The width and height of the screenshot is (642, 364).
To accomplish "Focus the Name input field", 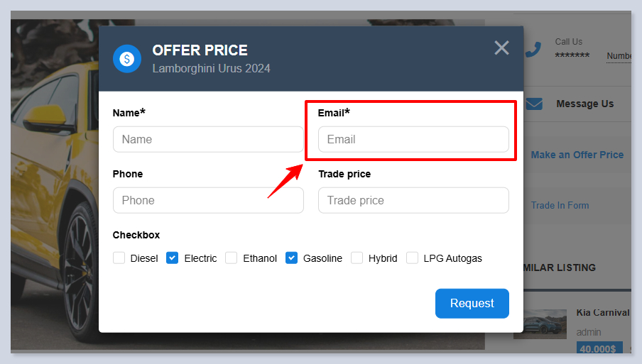I will [x=208, y=139].
